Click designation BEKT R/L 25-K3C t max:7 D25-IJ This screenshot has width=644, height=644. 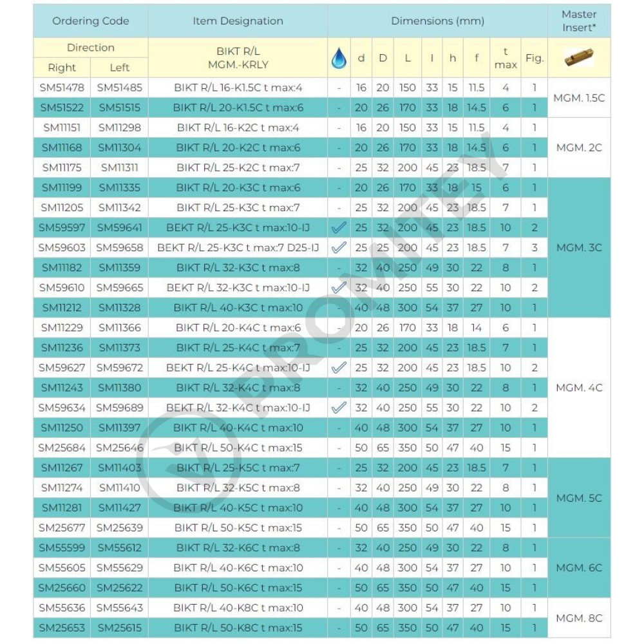point(238,248)
